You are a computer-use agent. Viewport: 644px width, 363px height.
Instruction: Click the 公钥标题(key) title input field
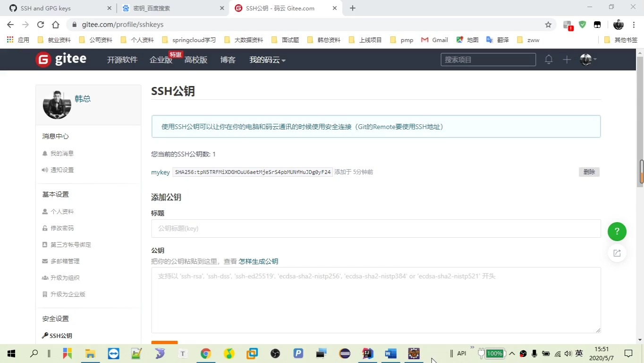[x=376, y=228]
